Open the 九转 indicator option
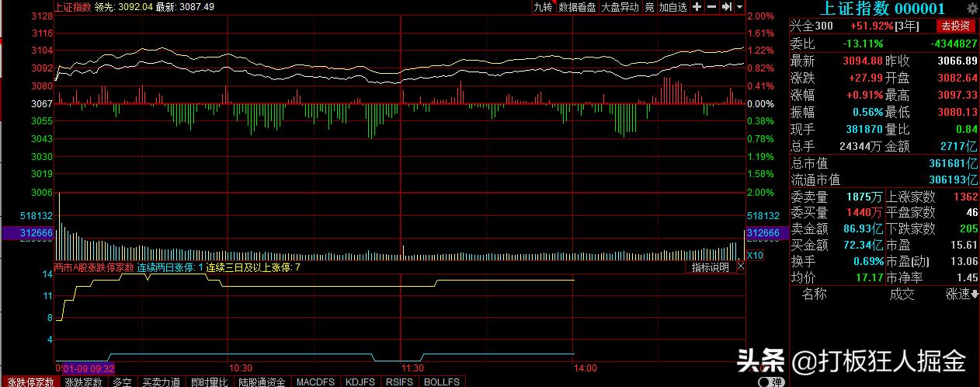This screenshot has height=387, width=980. (x=543, y=7)
